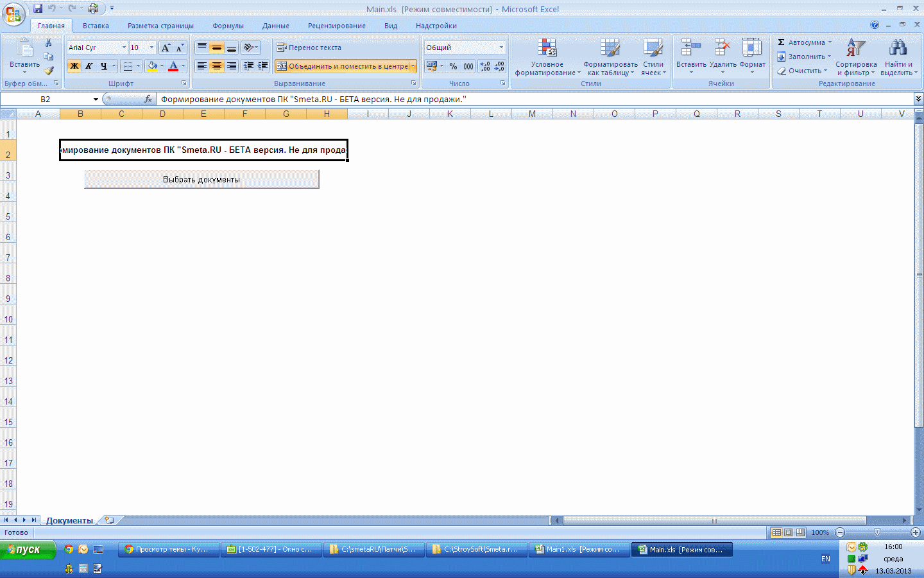This screenshot has height=578, width=924.
Task: Enable Перенос текста wrap text
Action: click(309, 48)
